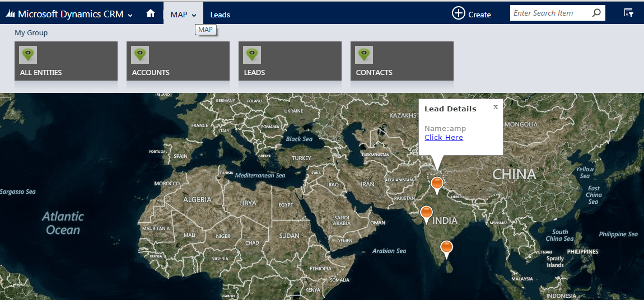Click the ALGERIA map label
The image size is (644, 300).
[197, 200]
